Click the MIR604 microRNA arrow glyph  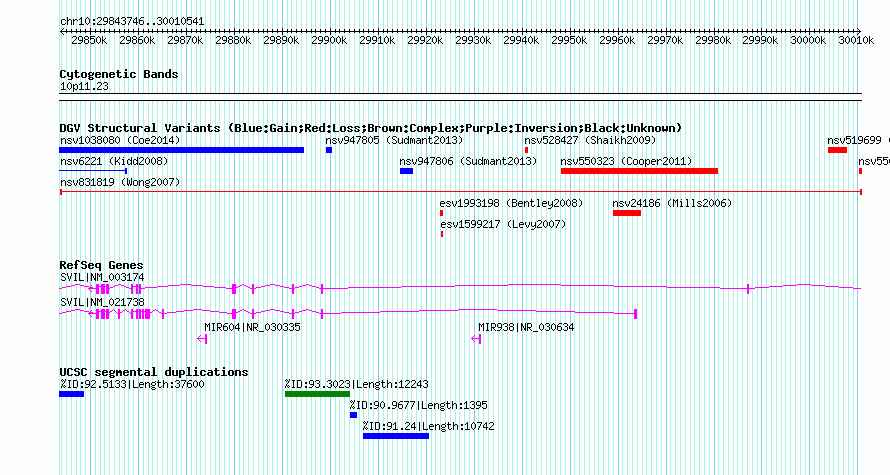(202, 339)
